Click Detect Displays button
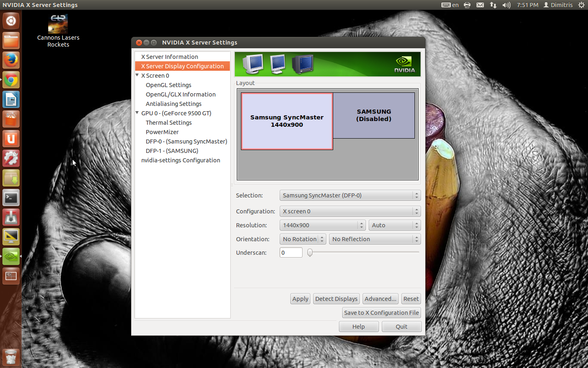The height and width of the screenshot is (368, 588). [x=336, y=299]
